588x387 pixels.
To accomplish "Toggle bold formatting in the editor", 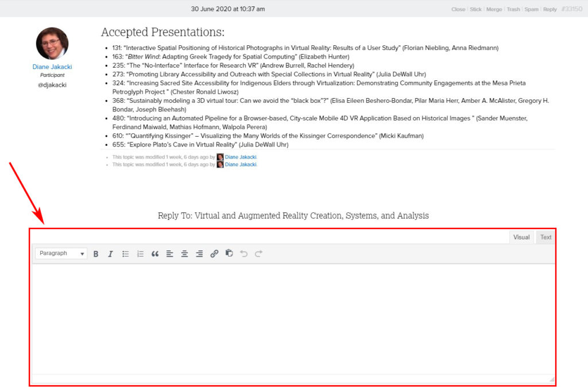I will (96, 253).
